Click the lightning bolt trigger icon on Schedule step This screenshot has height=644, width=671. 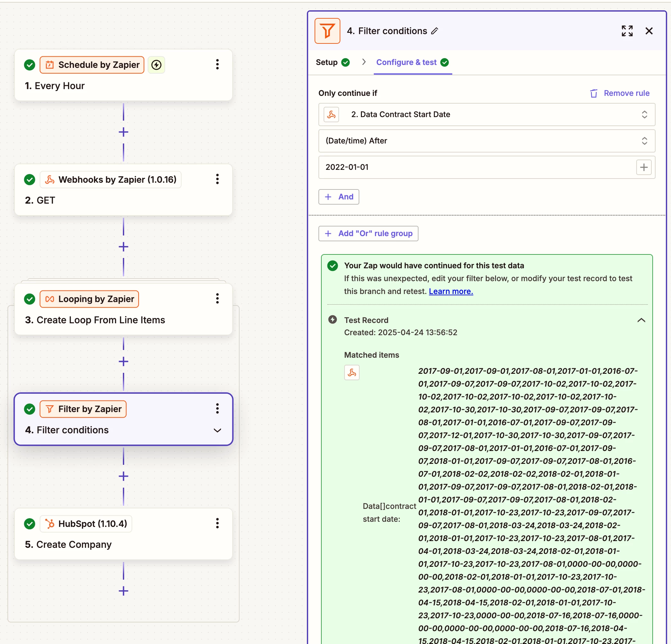coord(156,65)
